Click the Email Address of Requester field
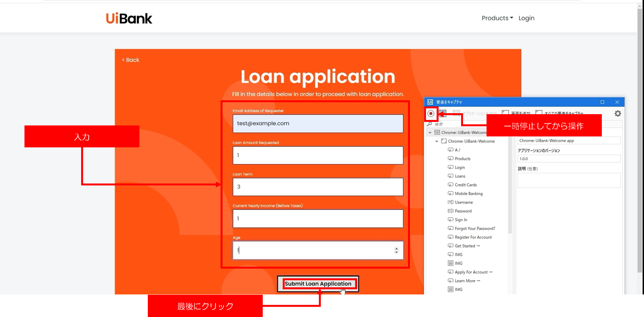Viewport: 644px width, 317px height. (318, 124)
